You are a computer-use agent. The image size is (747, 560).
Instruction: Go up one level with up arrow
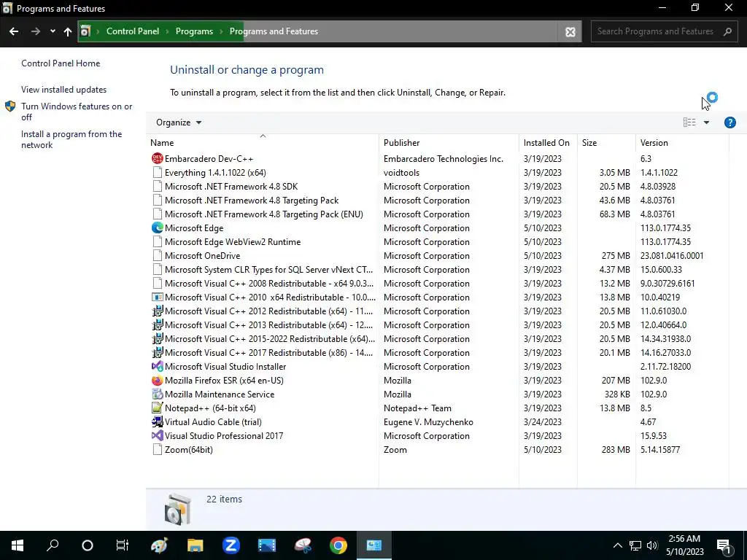68,31
